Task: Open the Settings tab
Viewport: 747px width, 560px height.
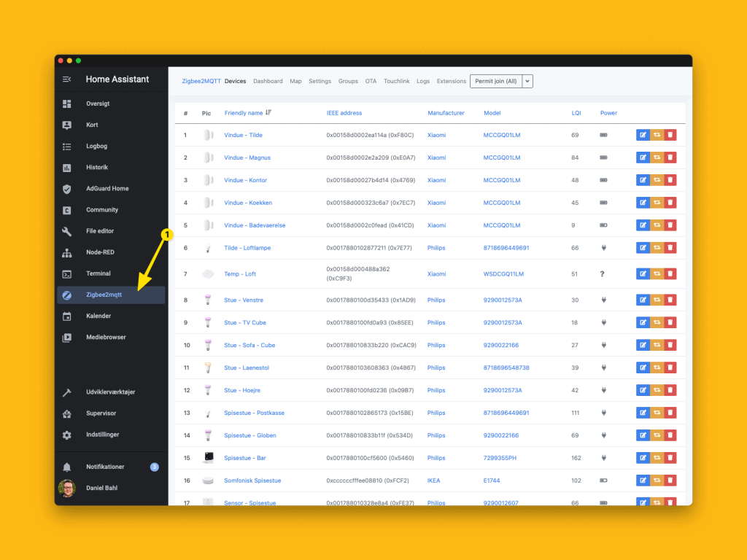Action: coord(320,81)
